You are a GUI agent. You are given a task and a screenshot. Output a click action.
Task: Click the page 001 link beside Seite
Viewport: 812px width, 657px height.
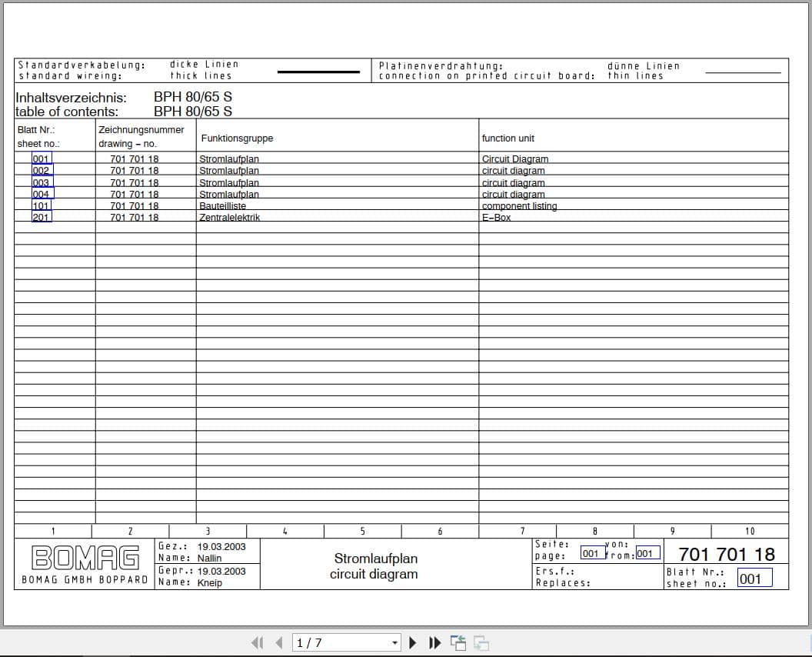point(592,553)
